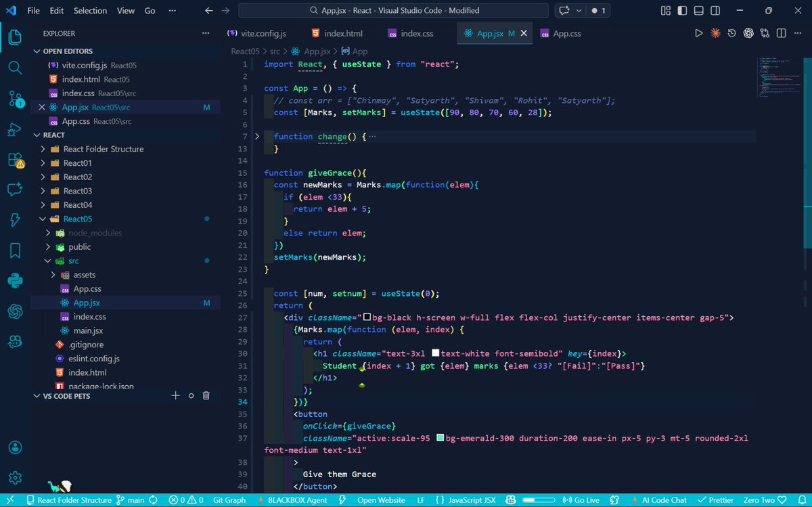This screenshot has width=812, height=507.
Task: Open the ChatGPT icon in activity bar
Action: click(x=15, y=311)
